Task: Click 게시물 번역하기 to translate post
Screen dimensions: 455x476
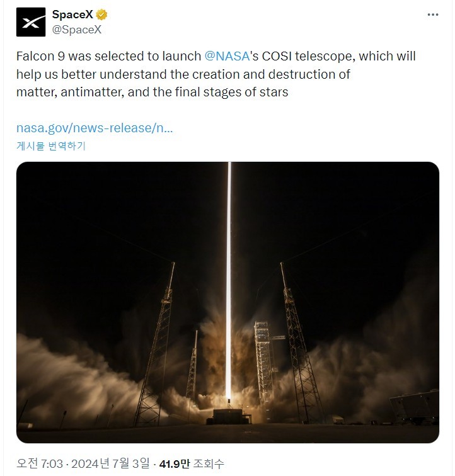Action: (x=51, y=146)
